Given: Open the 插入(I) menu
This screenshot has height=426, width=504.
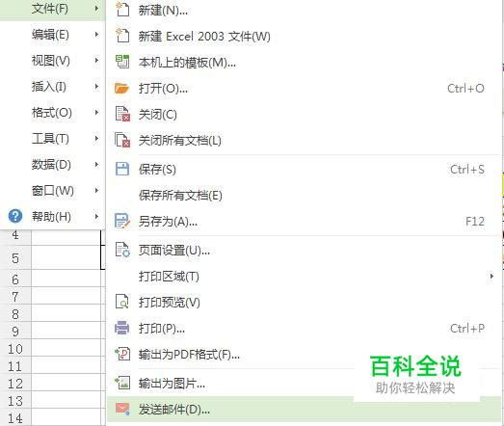Looking at the screenshot, I should pos(52,86).
